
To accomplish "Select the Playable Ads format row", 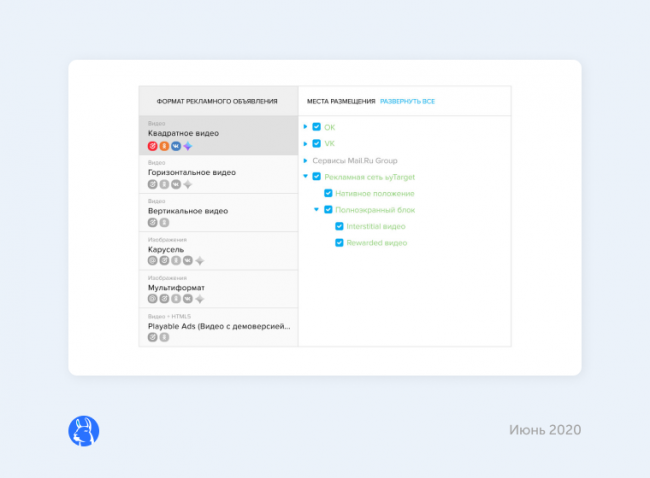I will pos(218,325).
